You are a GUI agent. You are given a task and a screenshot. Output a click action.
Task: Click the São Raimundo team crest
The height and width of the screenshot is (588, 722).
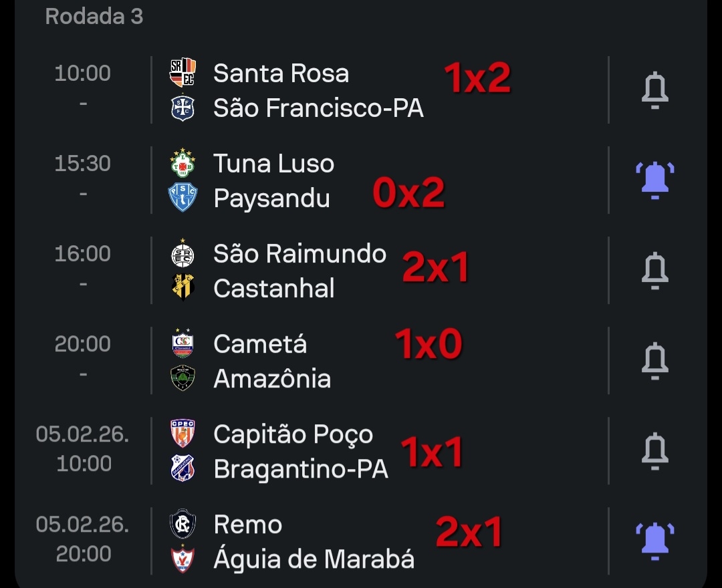click(183, 254)
